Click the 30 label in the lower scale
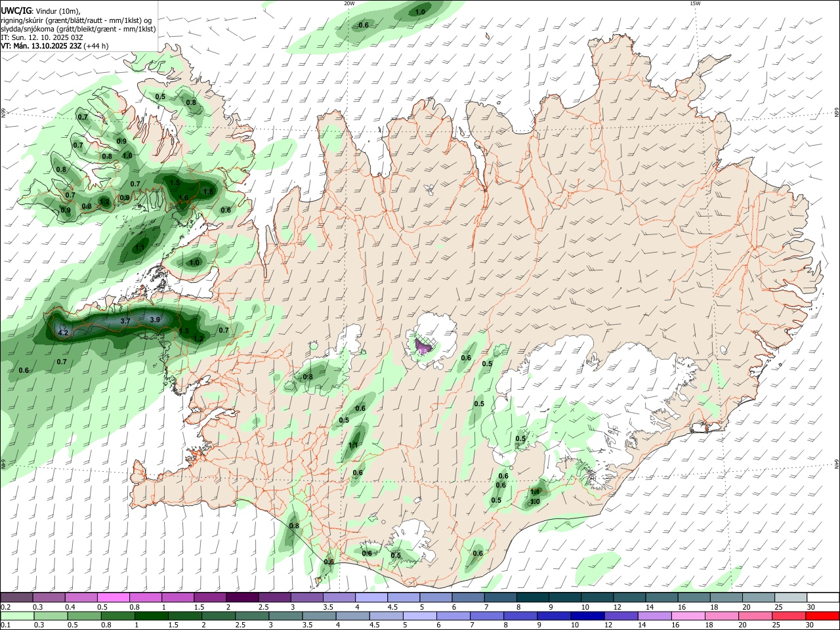The height and width of the screenshot is (630, 840). coord(810,625)
